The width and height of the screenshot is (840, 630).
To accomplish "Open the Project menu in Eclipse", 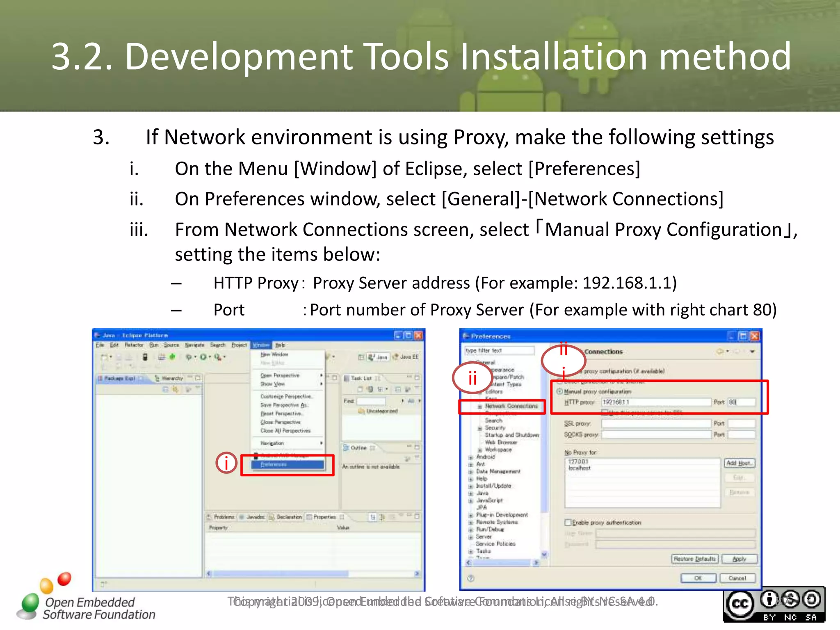I will pos(239,345).
